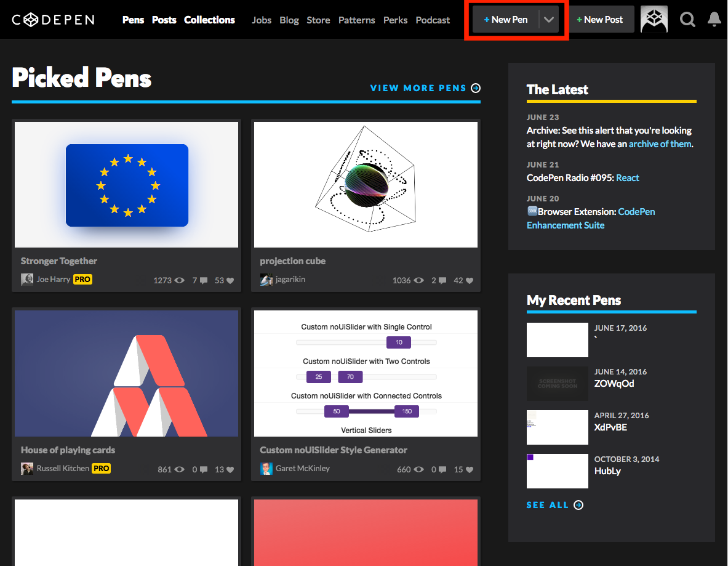This screenshot has height=566, width=728.
Task: Switch to the Collections tab
Action: [209, 20]
